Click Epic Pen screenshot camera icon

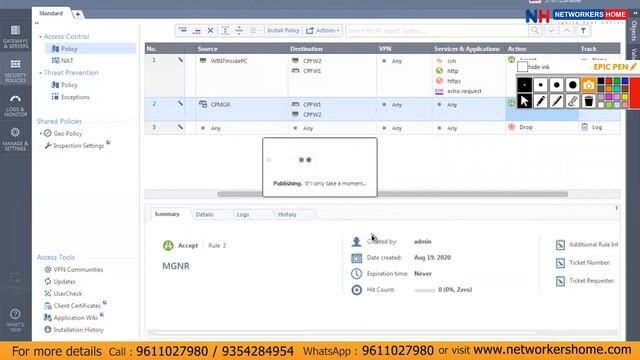[589, 85]
